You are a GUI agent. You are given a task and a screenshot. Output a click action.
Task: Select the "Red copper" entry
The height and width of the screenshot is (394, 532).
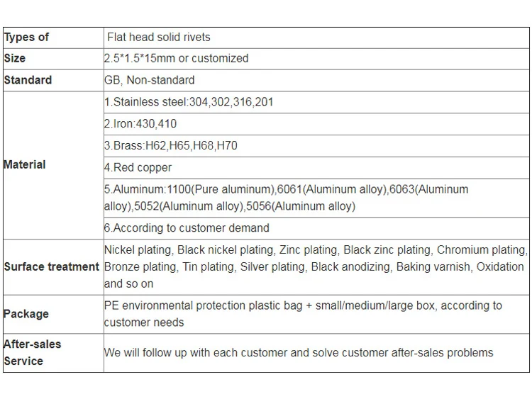[x=138, y=167]
